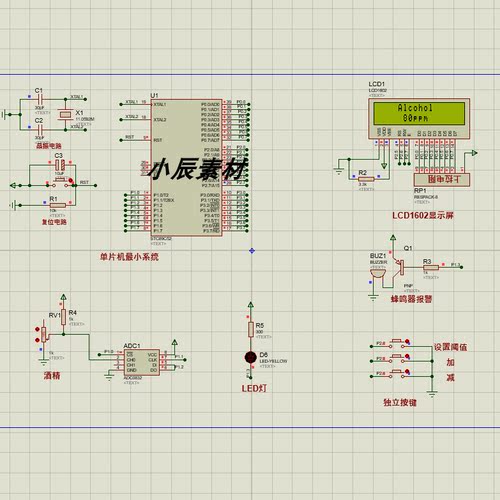Screen dimensions: 500x500
Task: Click the LCD1 display showing Alcohol
Action: [x=419, y=118]
